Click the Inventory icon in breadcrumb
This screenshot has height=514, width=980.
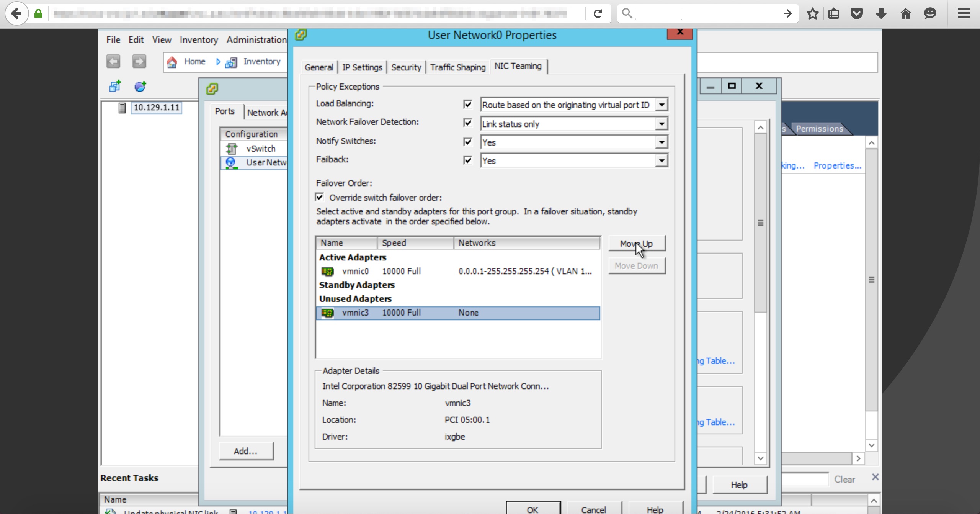(x=231, y=62)
